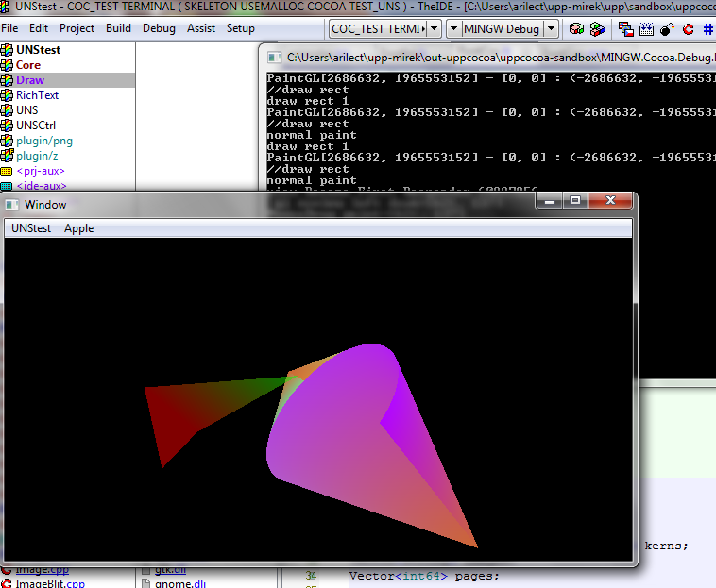Image resolution: width=716 pixels, height=588 pixels.
Task: Open the Assist menu in TheIDE
Action: (x=200, y=28)
